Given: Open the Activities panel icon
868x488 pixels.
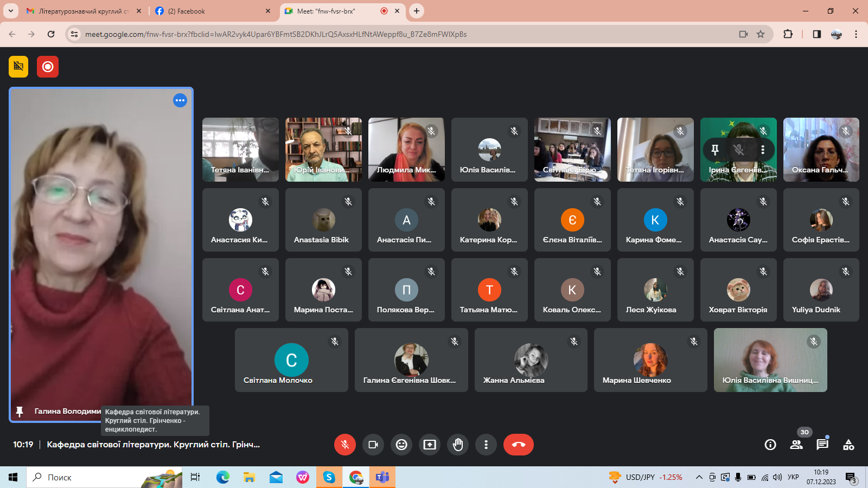Looking at the screenshot, I should pos(848,445).
